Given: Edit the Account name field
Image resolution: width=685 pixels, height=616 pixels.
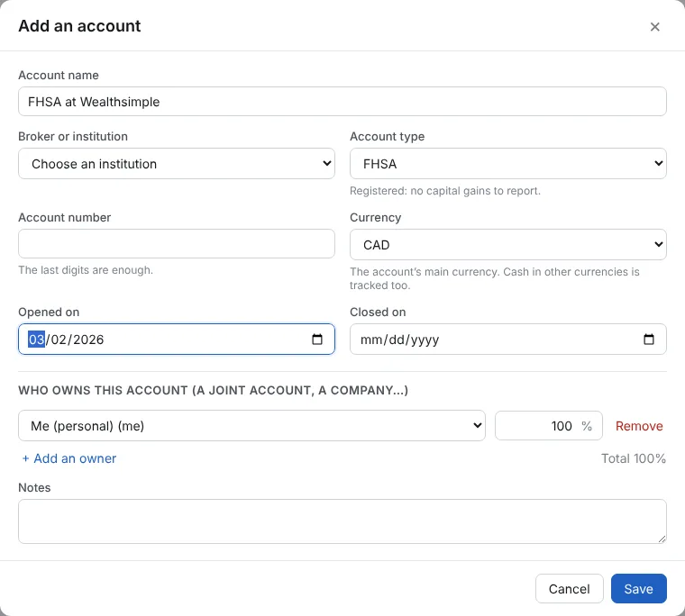Looking at the screenshot, I should pyautogui.click(x=342, y=101).
